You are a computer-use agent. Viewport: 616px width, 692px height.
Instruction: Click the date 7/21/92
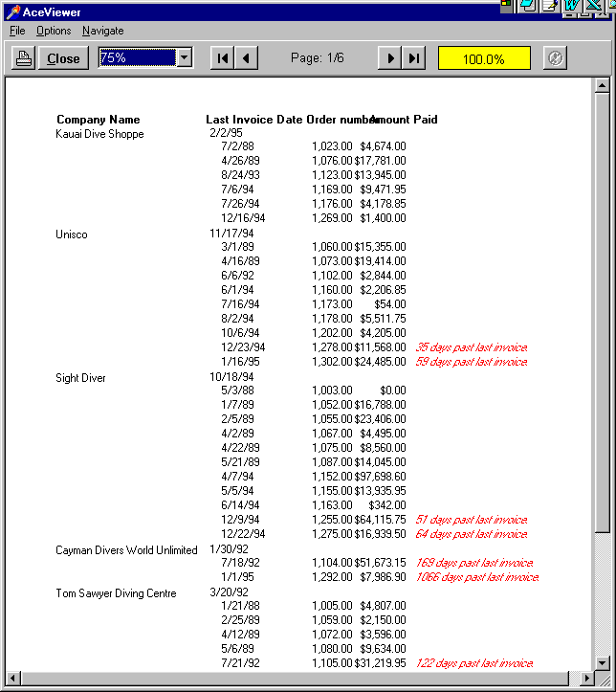240,663
